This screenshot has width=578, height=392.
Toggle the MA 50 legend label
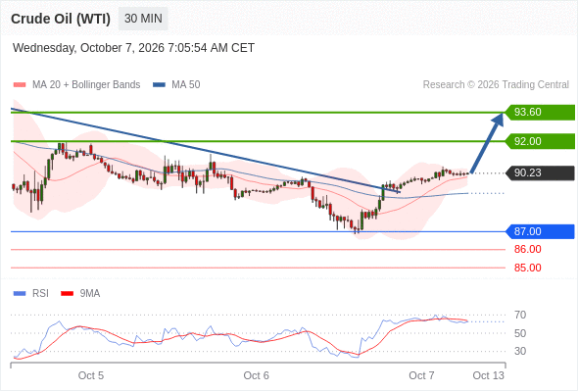click(x=186, y=85)
